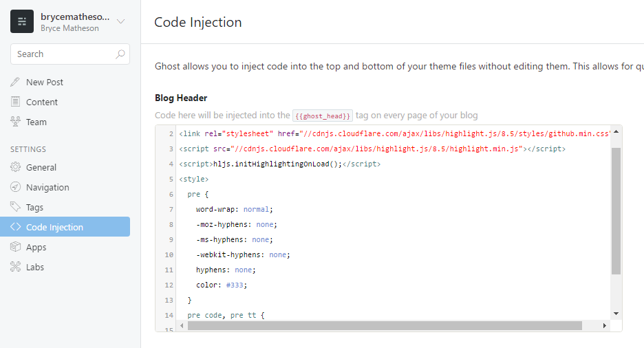Viewport: 644px width, 348px height.
Task: Open the Labs menu item
Action: [35, 267]
